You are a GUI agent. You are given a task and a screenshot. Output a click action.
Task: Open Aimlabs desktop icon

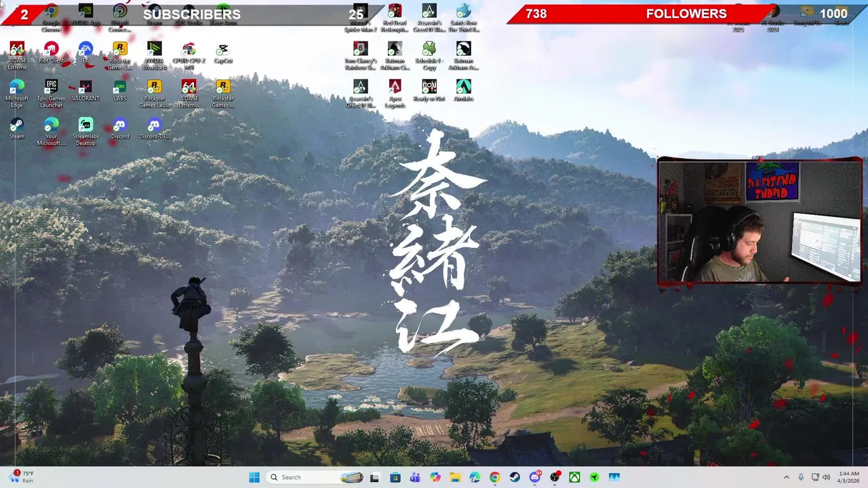coord(463,91)
